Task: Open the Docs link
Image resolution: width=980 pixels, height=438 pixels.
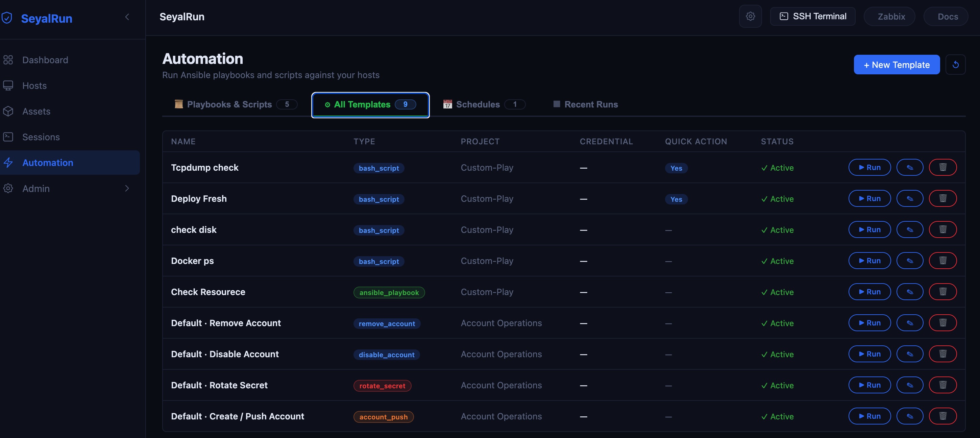Action: click(x=946, y=16)
